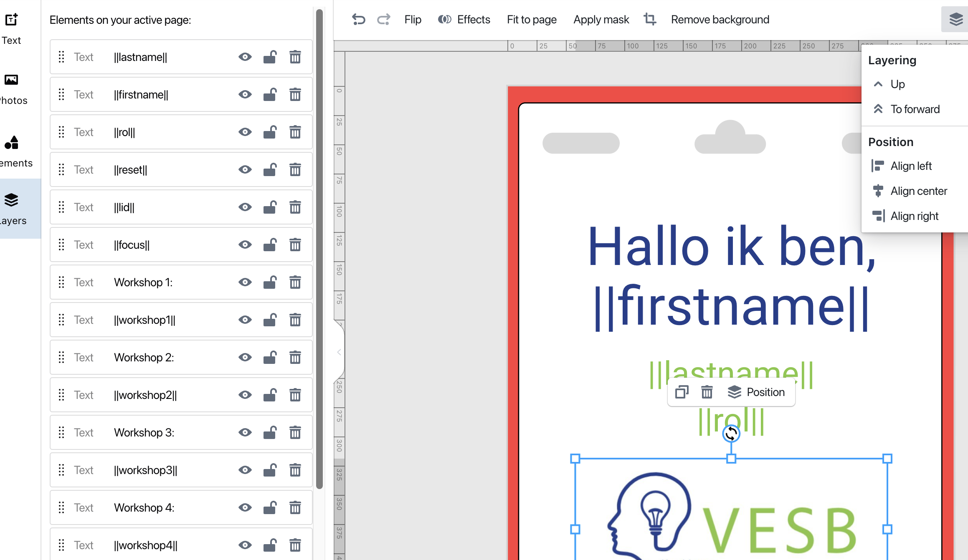Unlock or lock the ||focus|| layer
The image size is (968, 560).
click(270, 245)
